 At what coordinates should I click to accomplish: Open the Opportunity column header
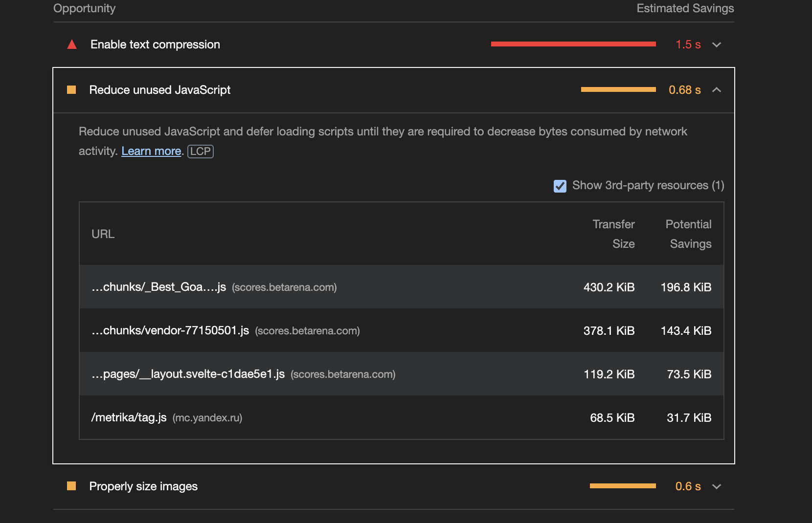pyautogui.click(x=85, y=8)
